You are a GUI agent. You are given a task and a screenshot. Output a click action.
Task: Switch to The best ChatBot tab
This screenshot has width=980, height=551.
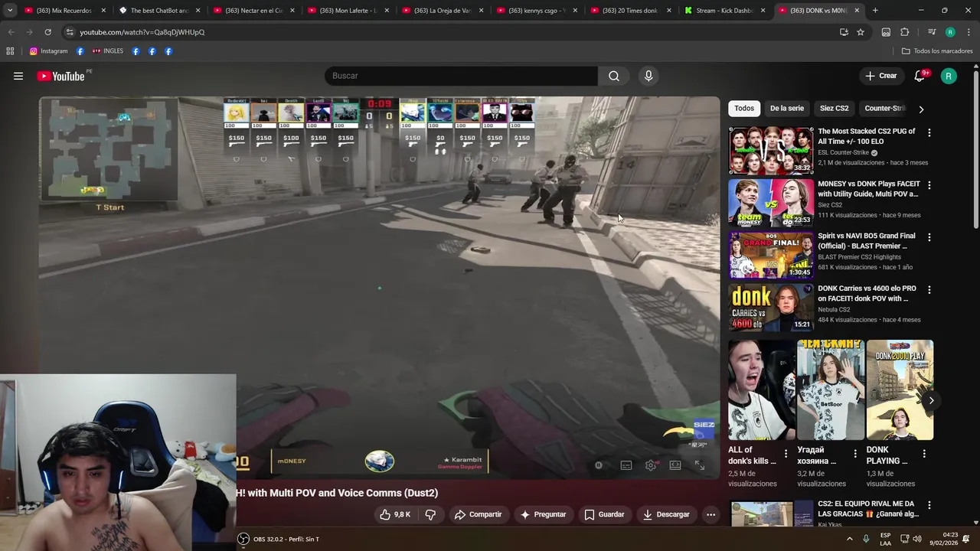[159, 11]
